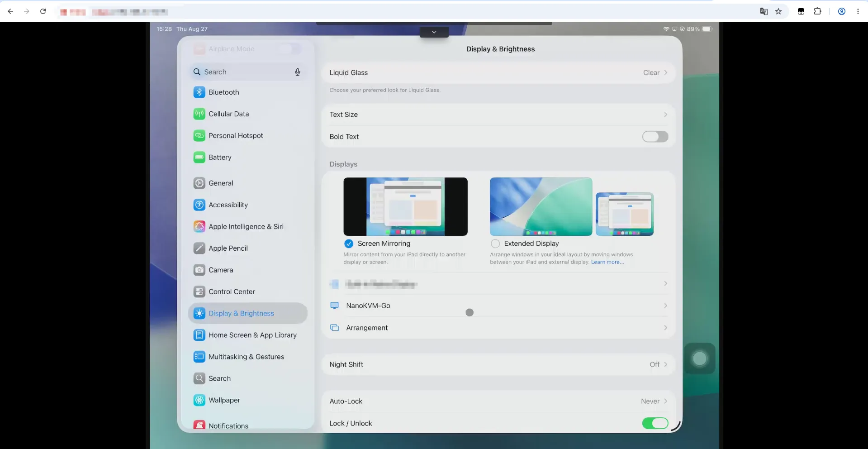The height and width of the screenshot is (449, 868).
Task: Reload the browser page
Action: (x=43, y=11)
